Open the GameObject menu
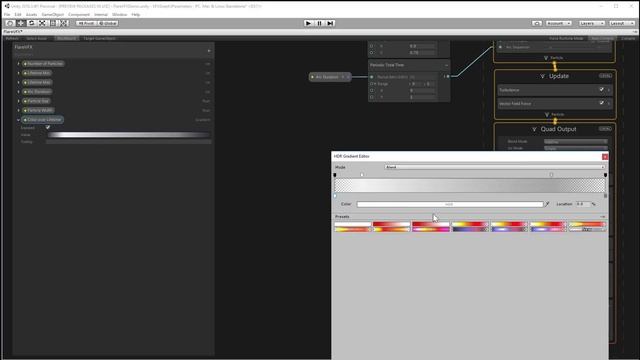Image resolution: width=640 pixels, height=360 pixels. pyautogui.click(x=53, y=14)
